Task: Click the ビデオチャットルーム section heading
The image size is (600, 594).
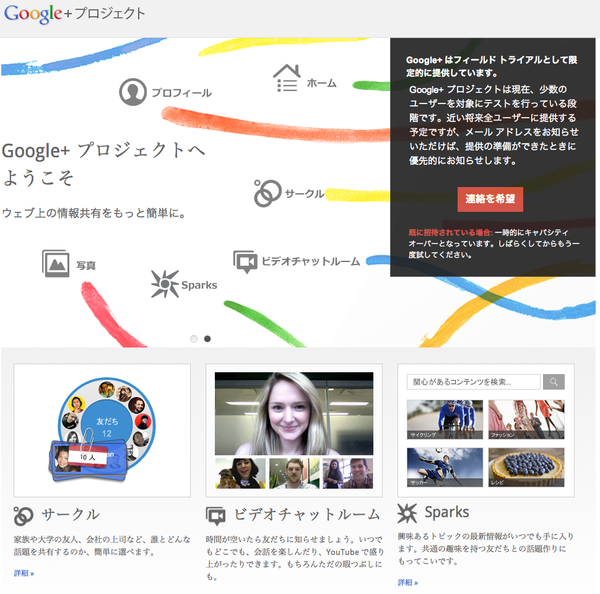Action: 307,515
